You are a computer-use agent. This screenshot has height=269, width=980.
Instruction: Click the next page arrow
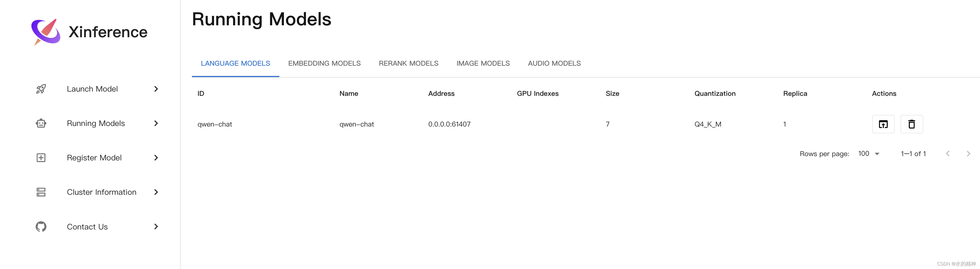click(968, 154)
